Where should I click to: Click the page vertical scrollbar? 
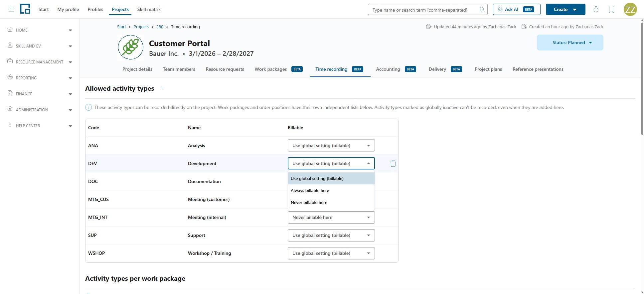click(x=642, y=78)
